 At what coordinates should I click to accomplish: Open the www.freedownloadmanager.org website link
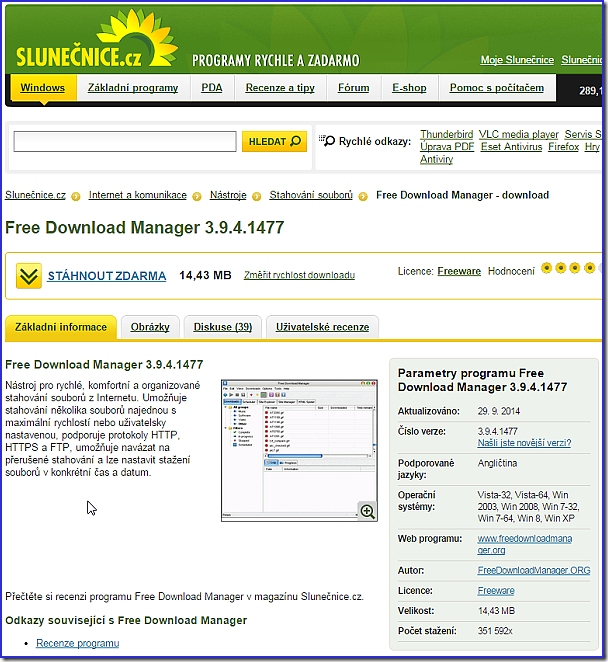point(525,544)
